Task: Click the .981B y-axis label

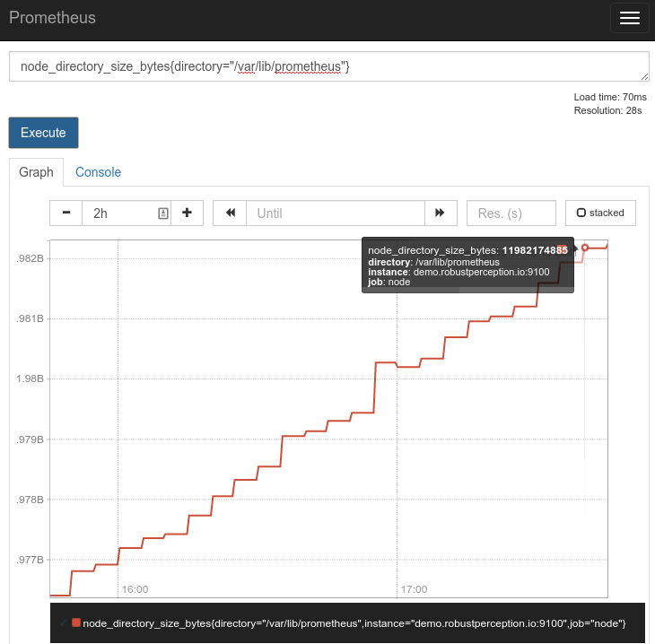Action: (30, 318)
